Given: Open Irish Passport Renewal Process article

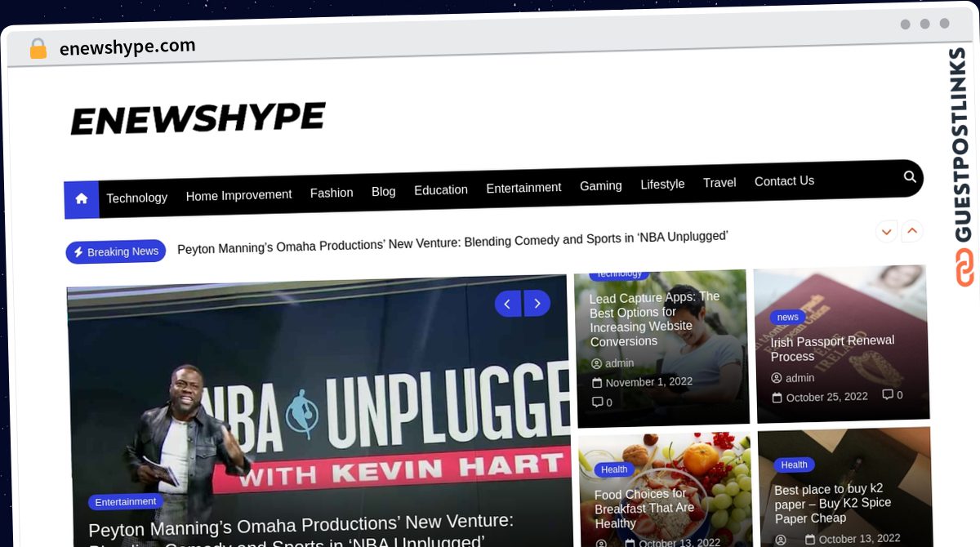Looking at the screenshot, I should [832, 349].
